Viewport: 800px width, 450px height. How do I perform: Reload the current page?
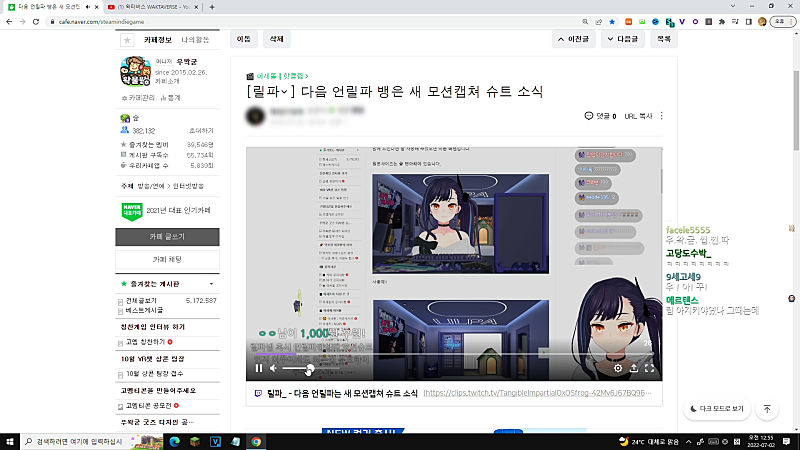click(x=36, y=21)
